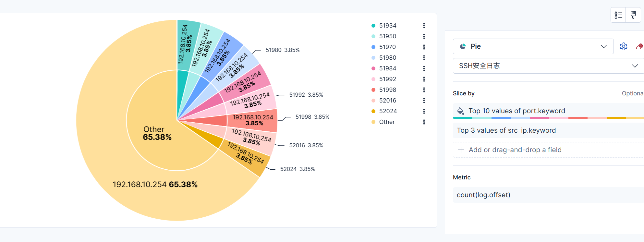The image size is (644, 242).
Task: Select the 51998 legend label
Action: click(x=388, y=90)
